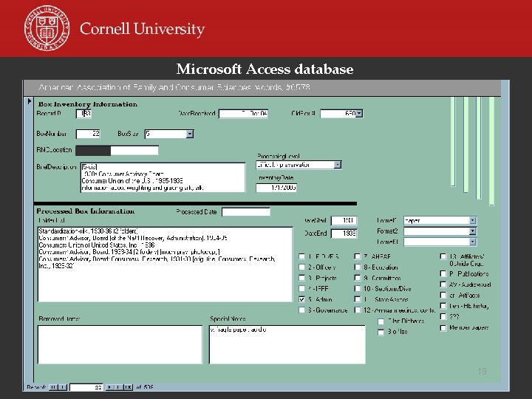Screen dimensions: 532x399
Task: Click inside the Folder List text area
Action: [x=166, y=265]
